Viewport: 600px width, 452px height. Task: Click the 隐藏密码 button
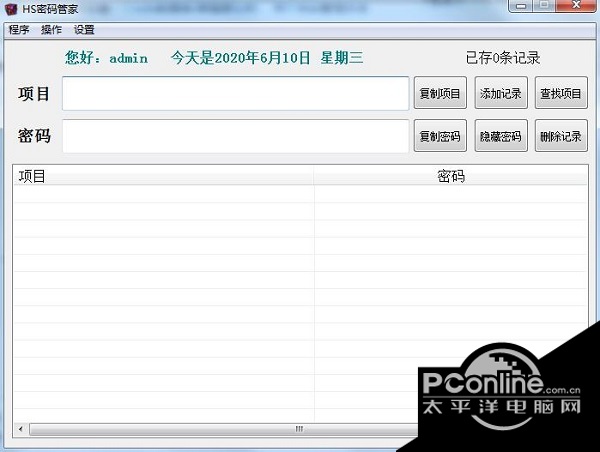pos(501,136)
